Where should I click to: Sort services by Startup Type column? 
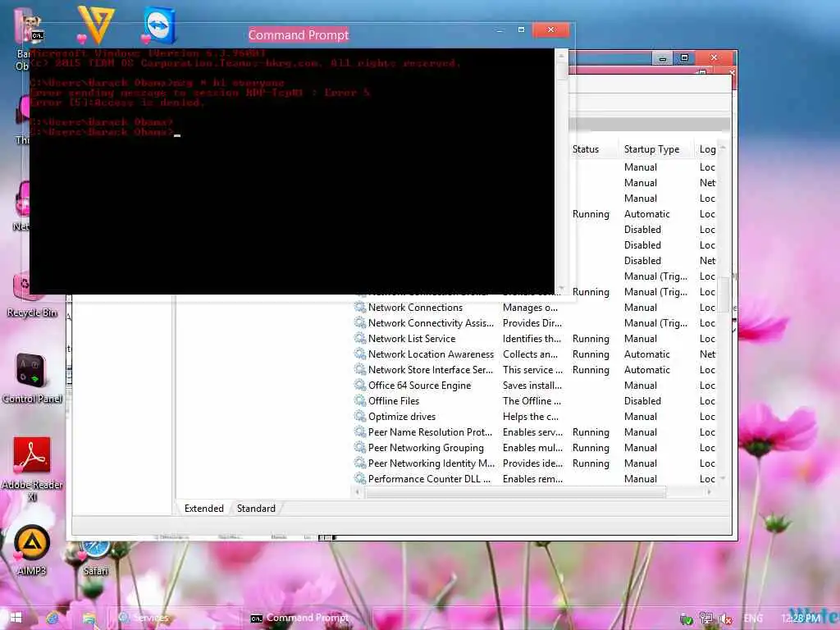click(657, 149)
